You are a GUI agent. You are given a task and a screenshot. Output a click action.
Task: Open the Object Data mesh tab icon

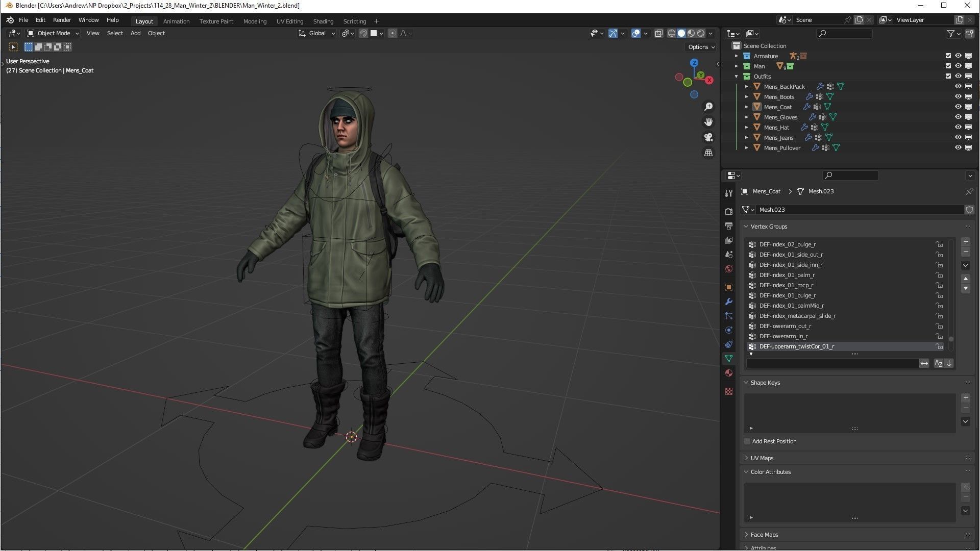[x=729, y=359]
